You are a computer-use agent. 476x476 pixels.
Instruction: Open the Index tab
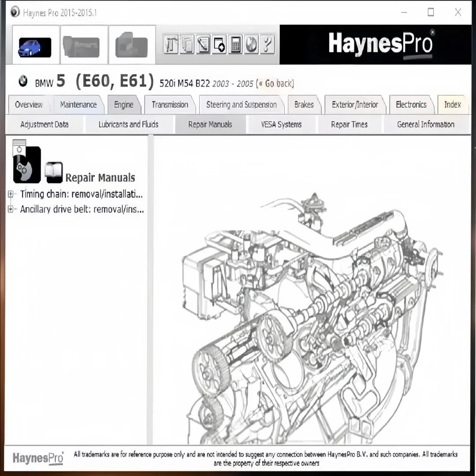click(453, 105)
